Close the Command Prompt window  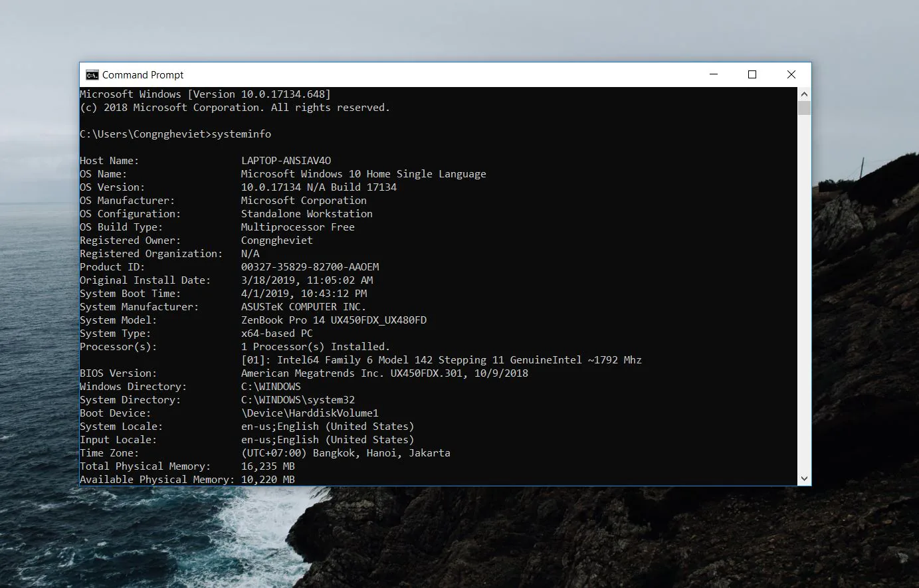(x=791, y=74)
